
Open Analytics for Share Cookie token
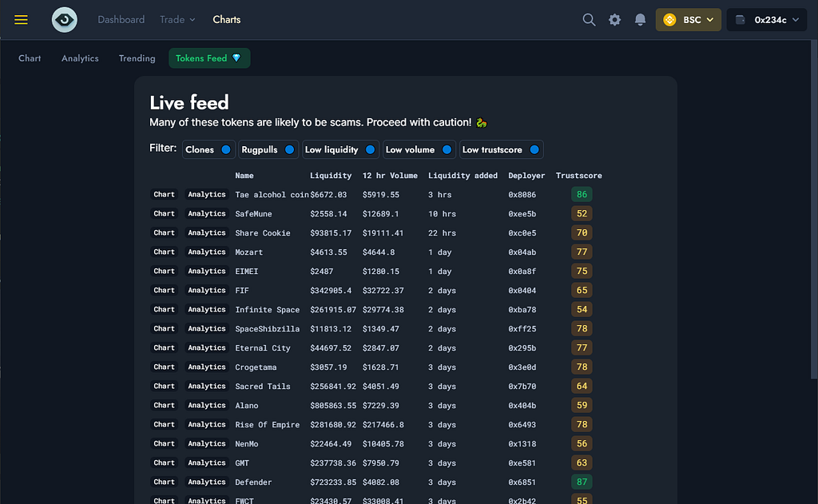pyautogui.click(x=207, y=232)
